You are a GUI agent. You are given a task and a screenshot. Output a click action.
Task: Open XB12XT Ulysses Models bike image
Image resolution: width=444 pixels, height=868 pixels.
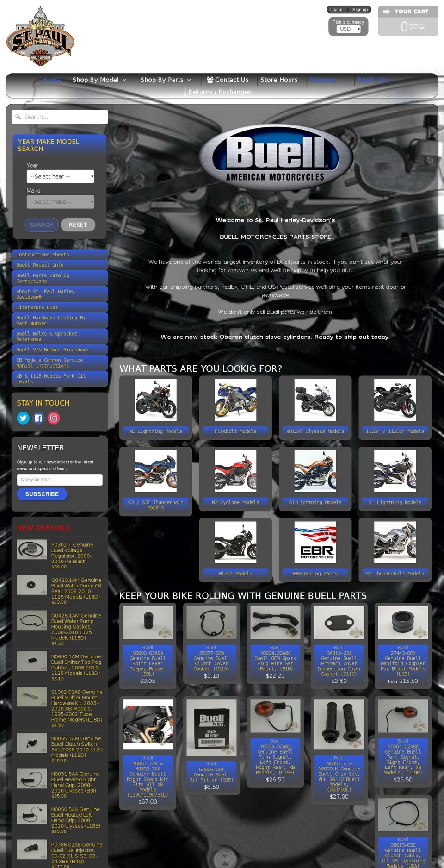coord(315,400)
